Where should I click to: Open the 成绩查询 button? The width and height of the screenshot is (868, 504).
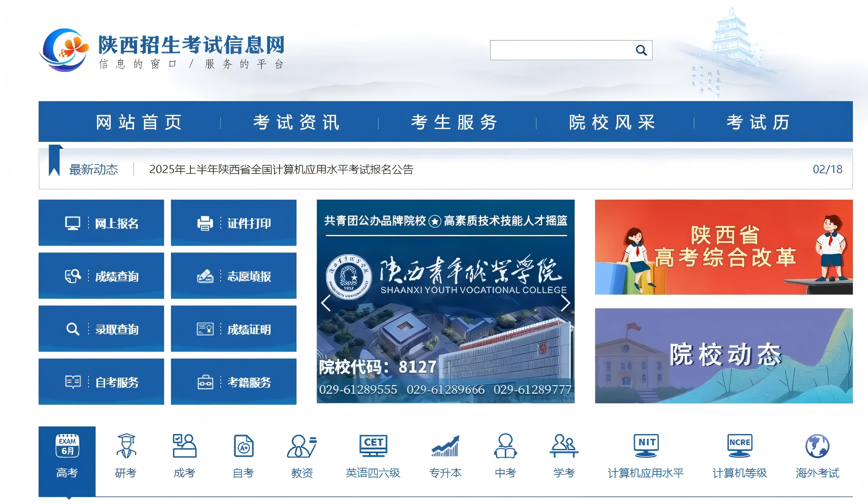101,276
